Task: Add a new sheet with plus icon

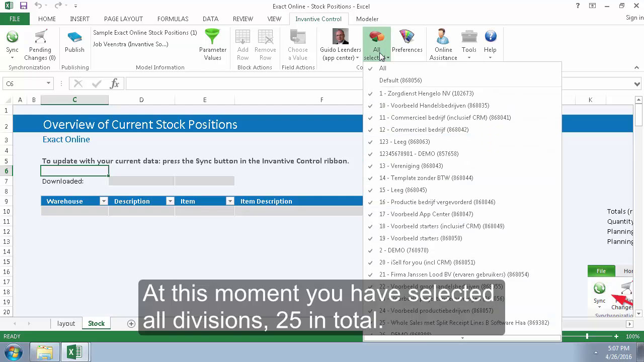Action: pyautogui.click(x=131, y=324)
